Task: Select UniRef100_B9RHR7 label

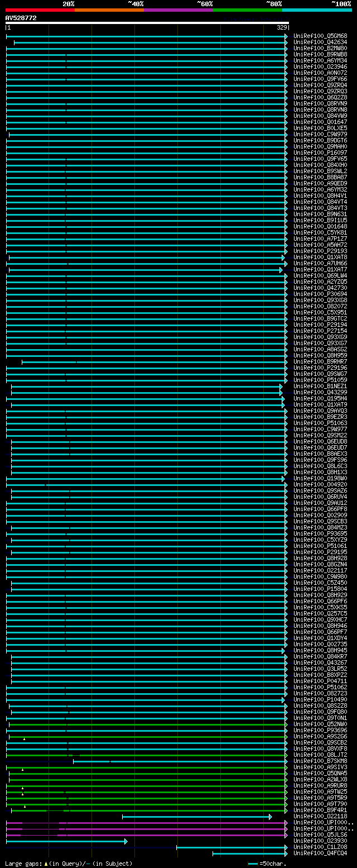Action: pos(320,361)
